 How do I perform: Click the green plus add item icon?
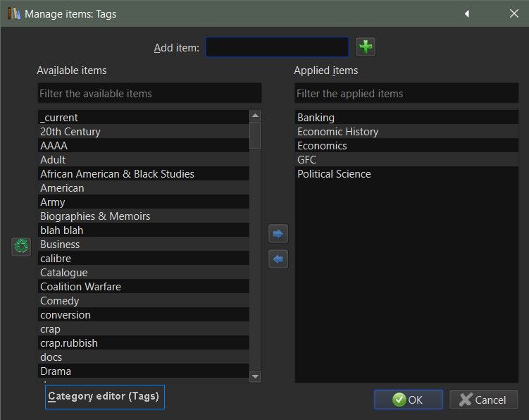[x=366, y=47]
